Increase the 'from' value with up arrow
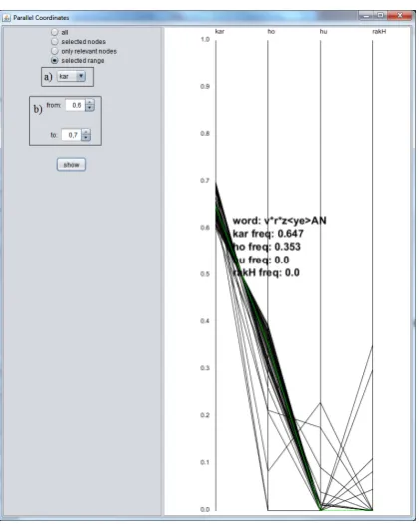This screenshot has width=420, height=524. [90, 102]
